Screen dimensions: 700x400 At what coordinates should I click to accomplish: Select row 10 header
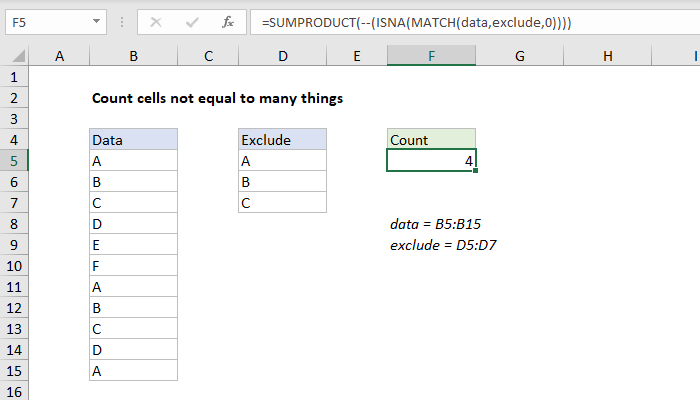tap(15, 266)
